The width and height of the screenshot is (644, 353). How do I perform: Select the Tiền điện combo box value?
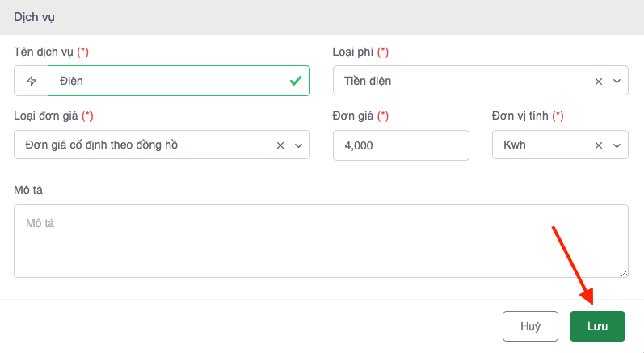coord(461,81)
